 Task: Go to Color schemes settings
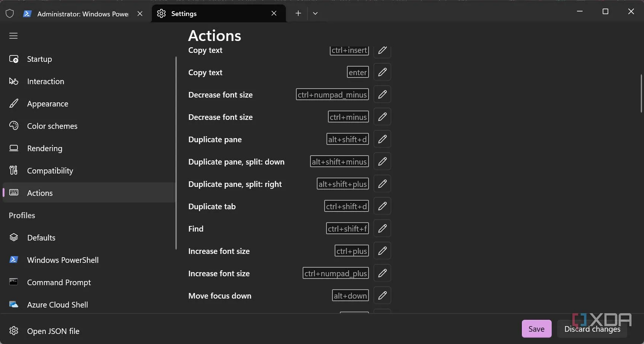52,126
